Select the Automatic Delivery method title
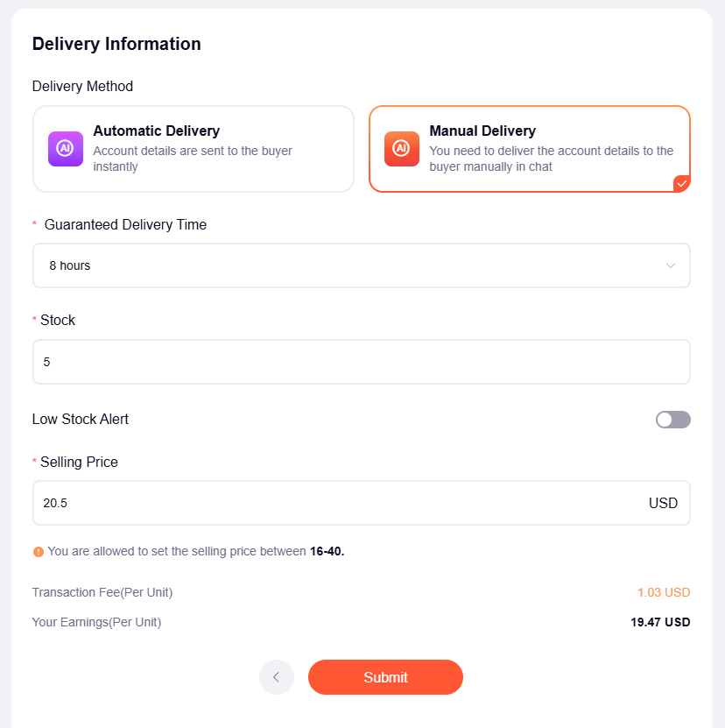This screenshot has height=728, width=725. click(x=156, y=131)
